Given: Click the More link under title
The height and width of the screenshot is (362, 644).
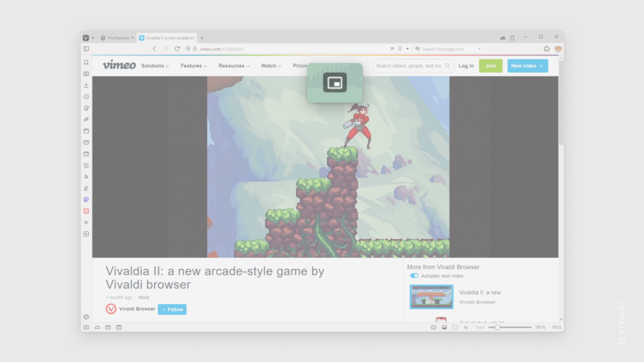Looking at the screenshot, I should coord(144,297).
